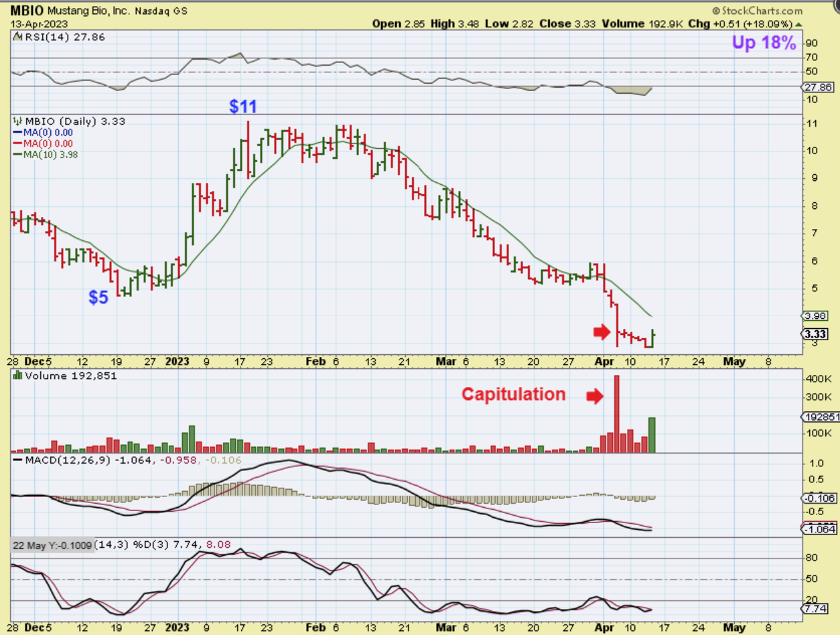Select the Volume 192,851 panel label
This screenshot has width=840, height=635.
70,376
